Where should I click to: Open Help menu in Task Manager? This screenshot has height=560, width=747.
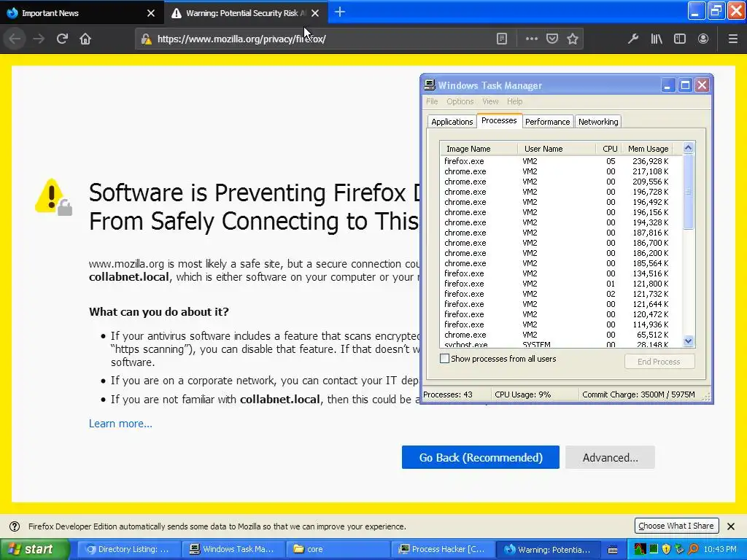(514, 101)
